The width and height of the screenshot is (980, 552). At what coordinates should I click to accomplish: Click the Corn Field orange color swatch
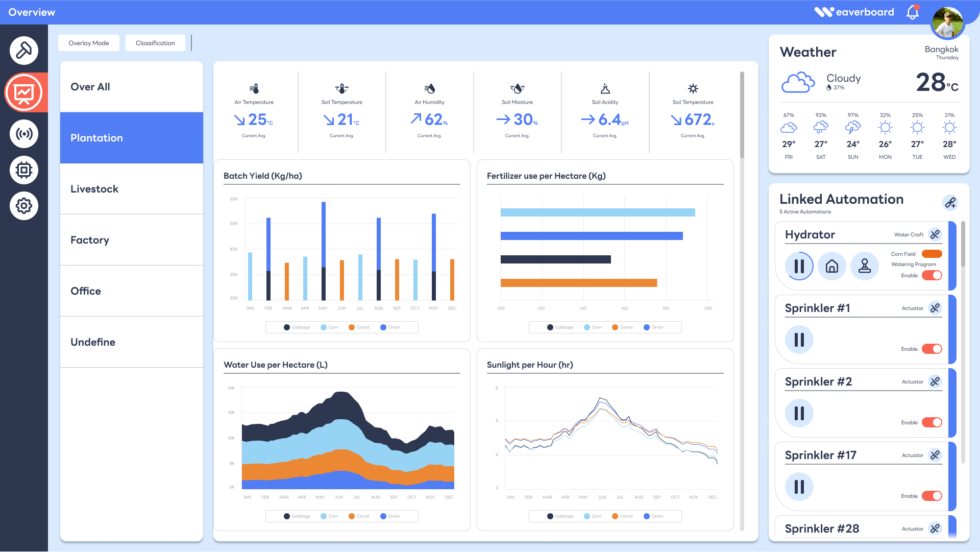[932, 254]
